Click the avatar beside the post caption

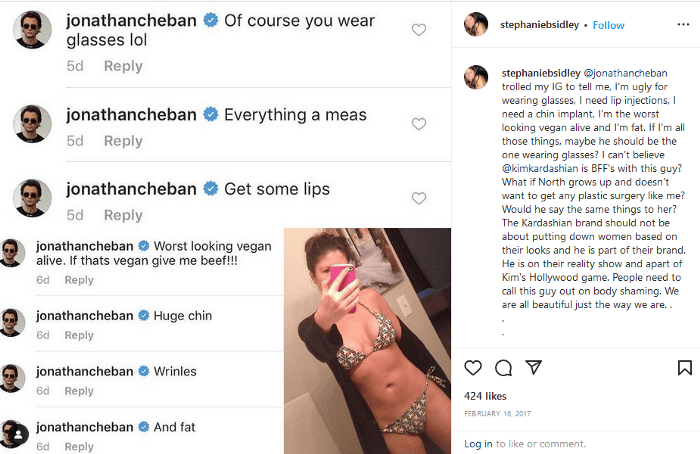[477, 76]
